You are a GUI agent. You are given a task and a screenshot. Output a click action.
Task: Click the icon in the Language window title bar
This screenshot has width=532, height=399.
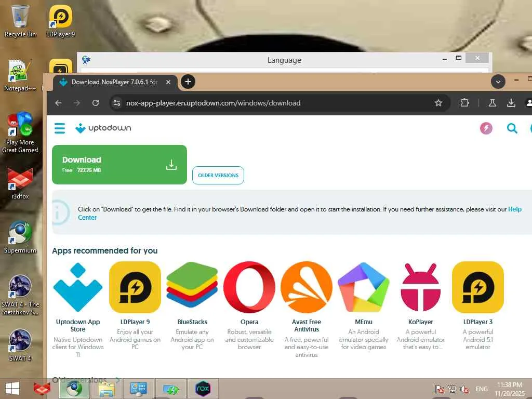(86, 60)
